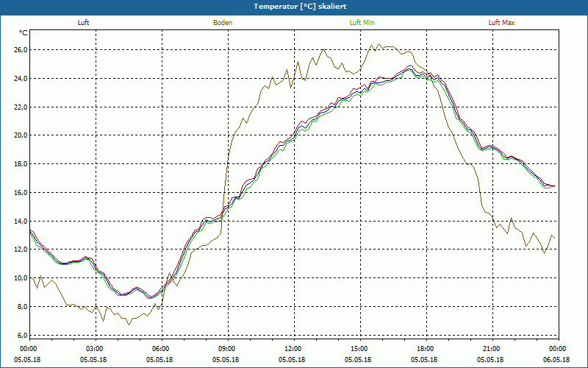Click the blue Luft legend label

pos(83,23)
